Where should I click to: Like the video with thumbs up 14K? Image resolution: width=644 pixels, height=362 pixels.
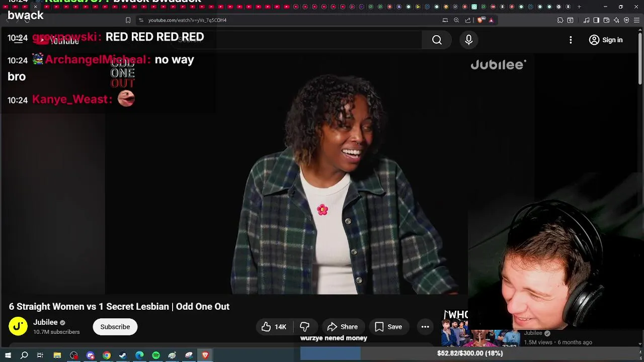click(x=274, y=327)
